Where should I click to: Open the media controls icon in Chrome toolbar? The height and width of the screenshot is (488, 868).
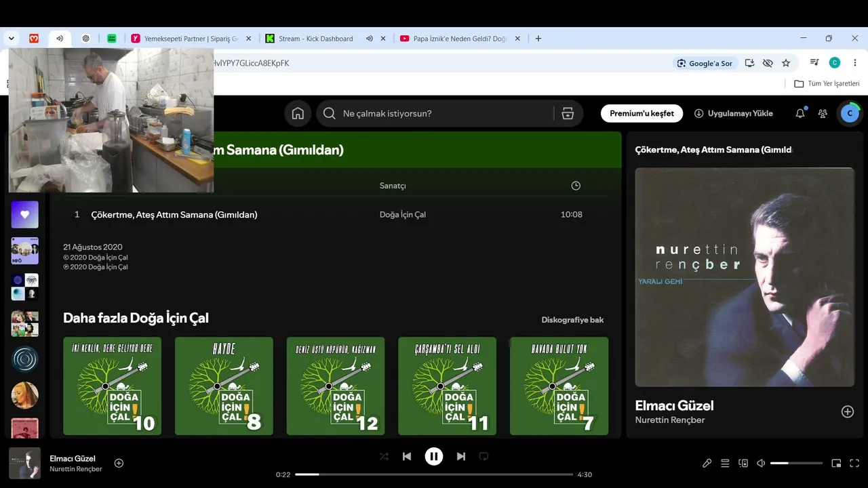pos(814,63)
